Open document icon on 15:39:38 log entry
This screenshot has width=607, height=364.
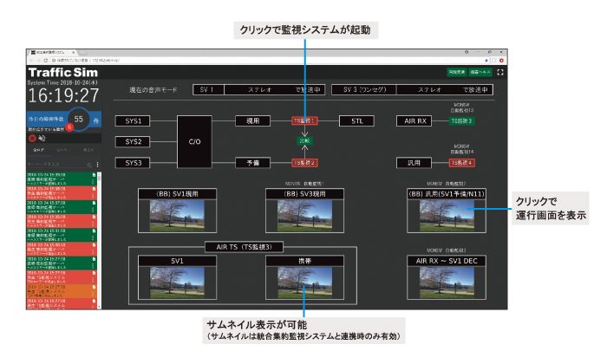click(94, 175)
